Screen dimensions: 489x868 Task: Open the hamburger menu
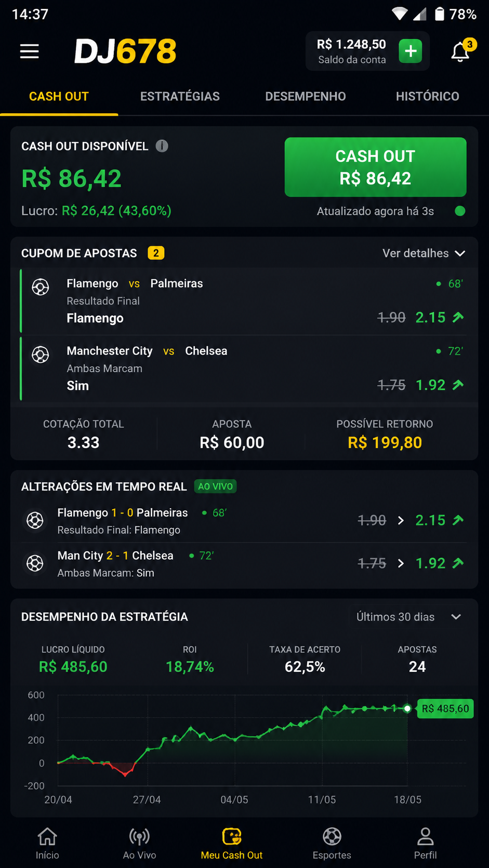30,51
